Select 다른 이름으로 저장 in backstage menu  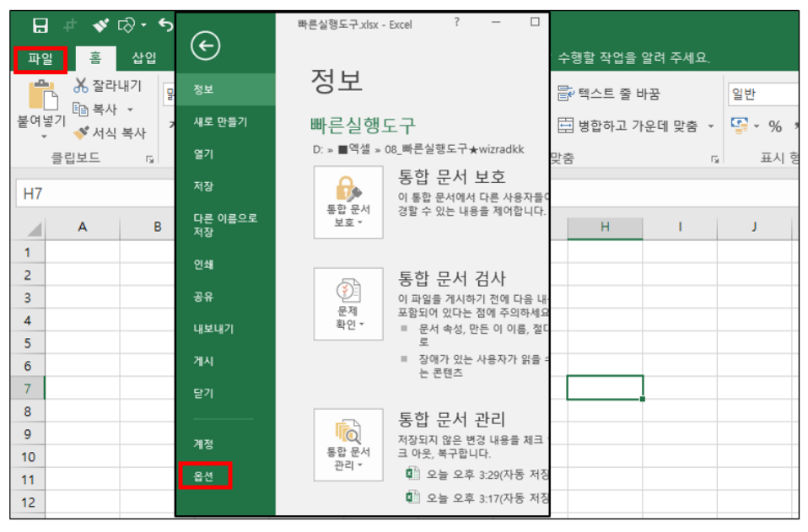[225, 225]
